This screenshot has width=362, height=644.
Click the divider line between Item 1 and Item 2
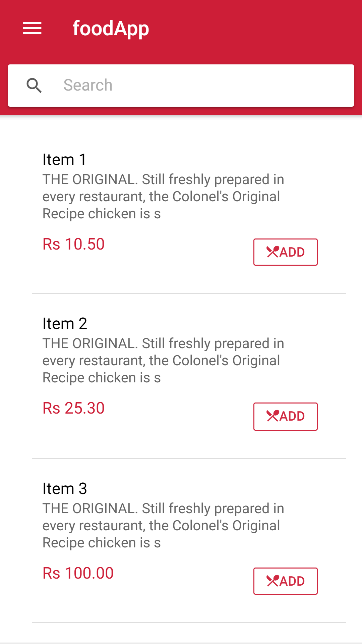coord(189,293)
